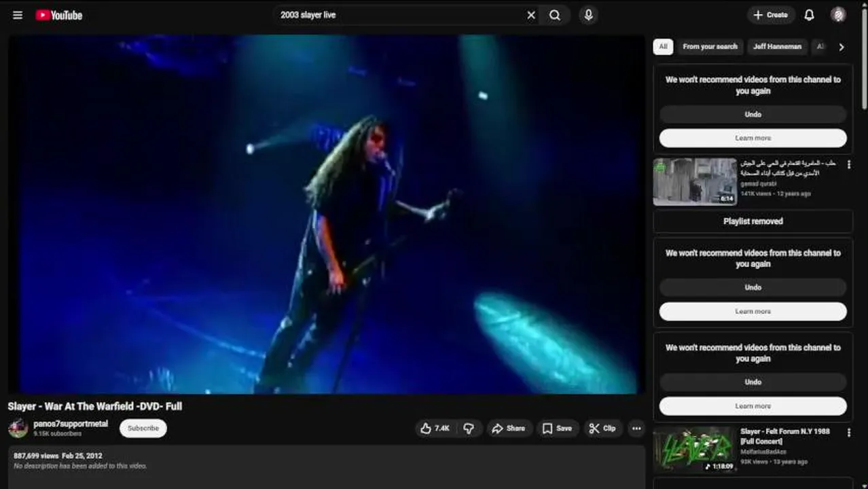Expand the video description box
This screenshot has width=868, height=489.
pos(326,467)
